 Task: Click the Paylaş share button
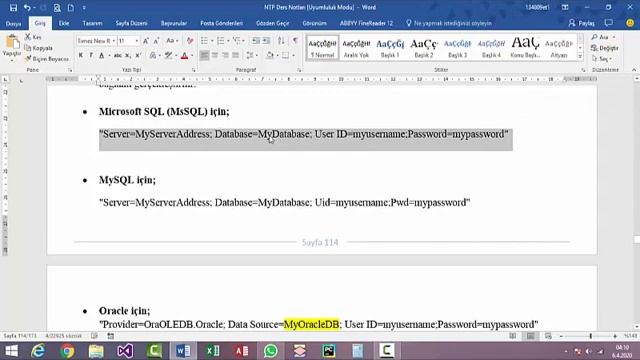[582, 23]
